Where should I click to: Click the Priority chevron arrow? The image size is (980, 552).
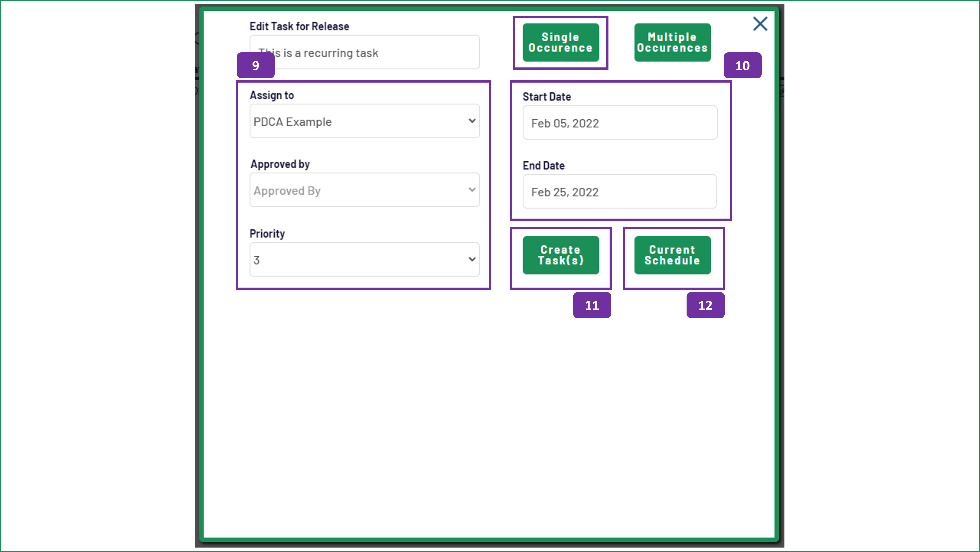pos(472,259)
